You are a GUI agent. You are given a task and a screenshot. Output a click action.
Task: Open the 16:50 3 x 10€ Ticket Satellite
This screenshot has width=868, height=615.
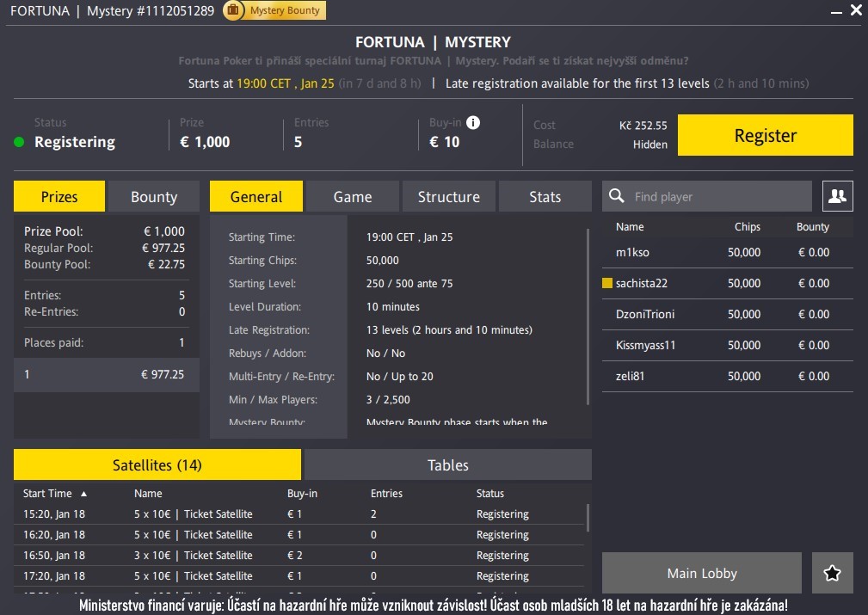(299, 555)
